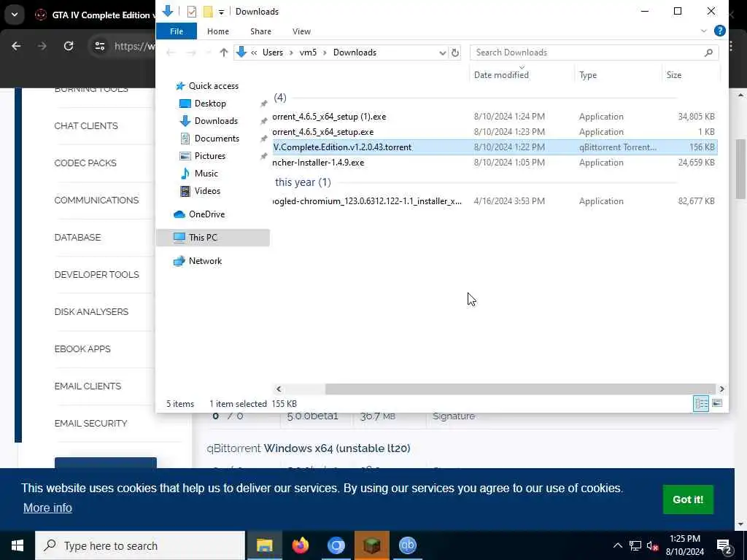Open DEVELOPER TOOLS category in sidebar
Image resolution: width=747 pixels, height=560 pixels.
tap(97, 274)
